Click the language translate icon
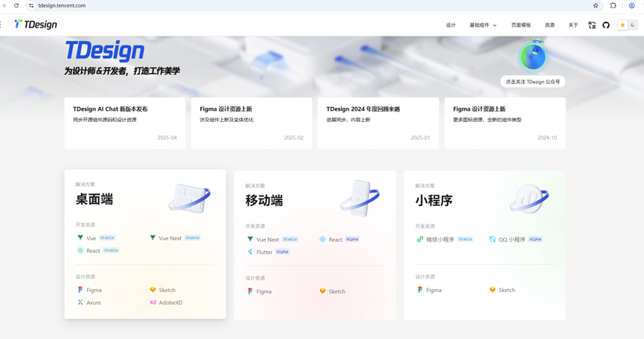Viewport: 644px width, 339px height. (592, 25)
